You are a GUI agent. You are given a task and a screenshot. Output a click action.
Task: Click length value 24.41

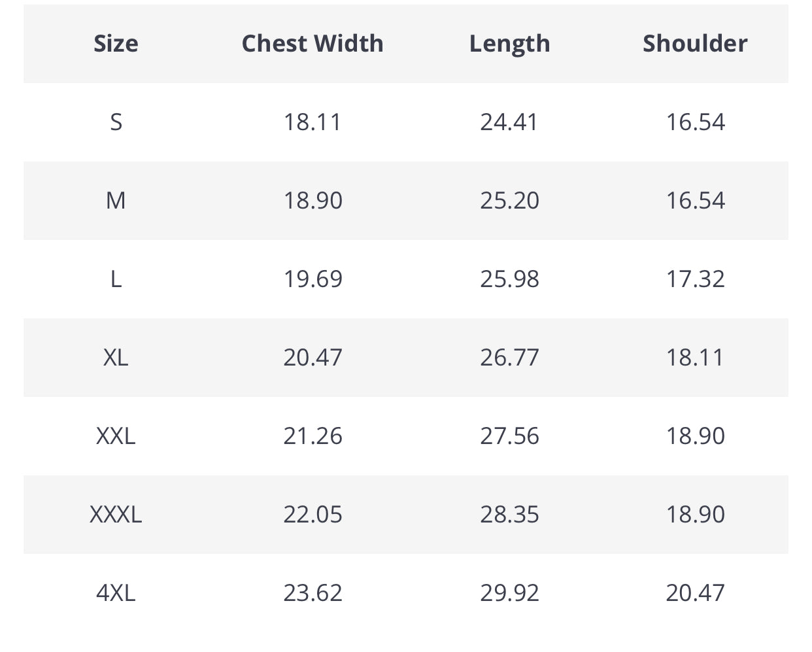(x=509, y=122)
